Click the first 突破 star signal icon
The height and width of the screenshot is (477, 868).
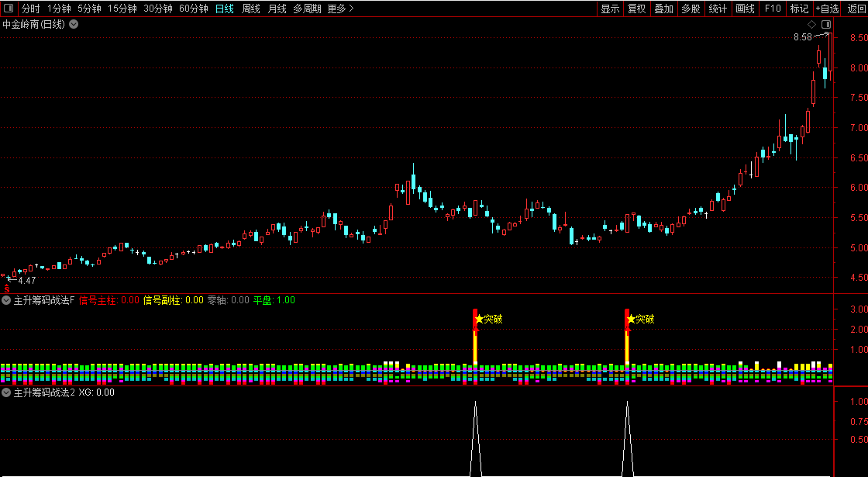click(479, 319)
